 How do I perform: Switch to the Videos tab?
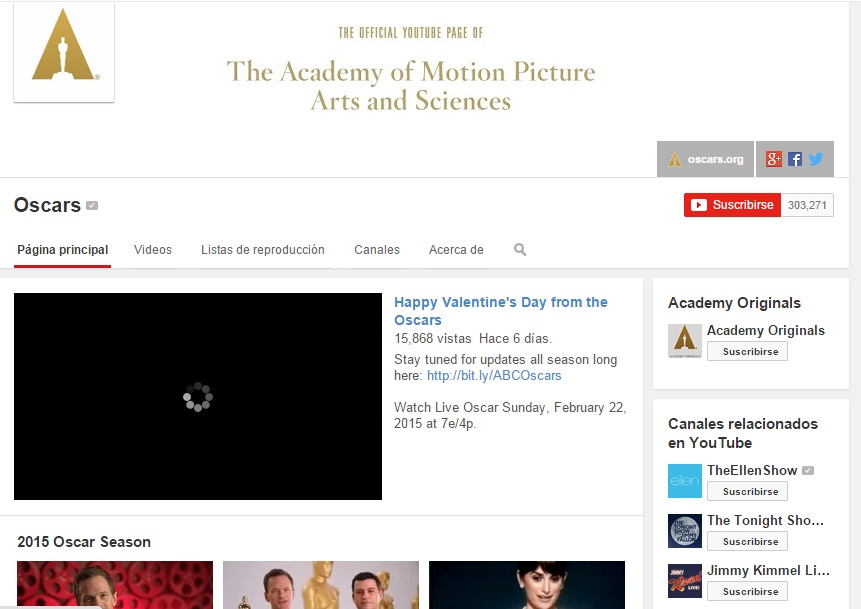point(153,250)
